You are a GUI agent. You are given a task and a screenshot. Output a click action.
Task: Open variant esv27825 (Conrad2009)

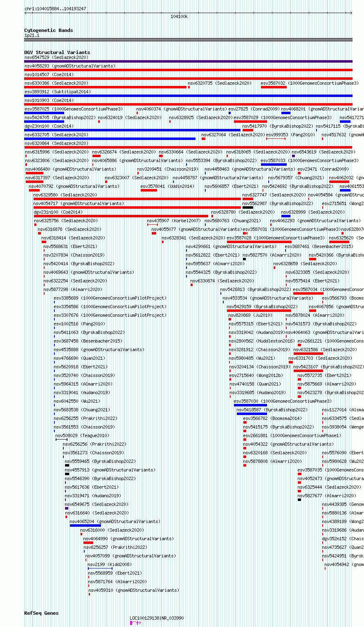pyautogui.click(x=254, y=109)
